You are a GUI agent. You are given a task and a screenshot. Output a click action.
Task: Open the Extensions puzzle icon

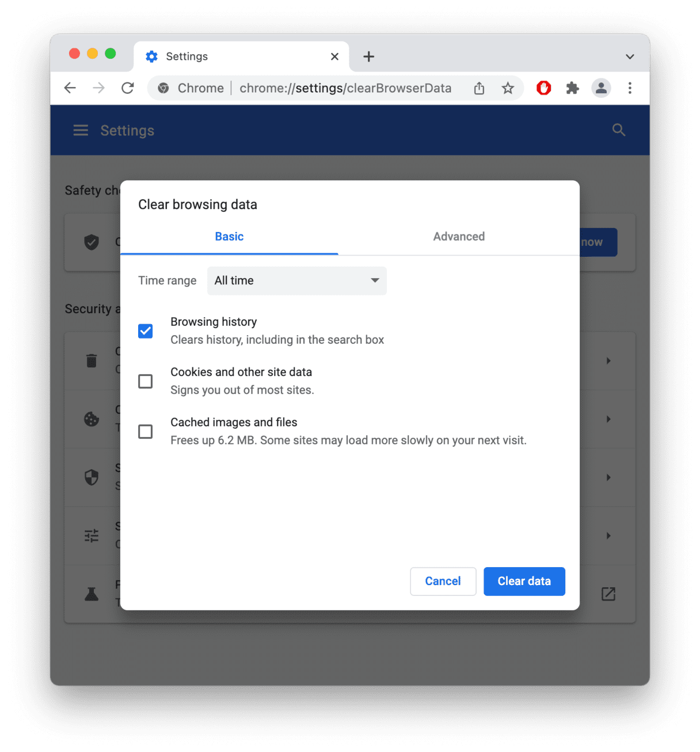tap(572, 88)
